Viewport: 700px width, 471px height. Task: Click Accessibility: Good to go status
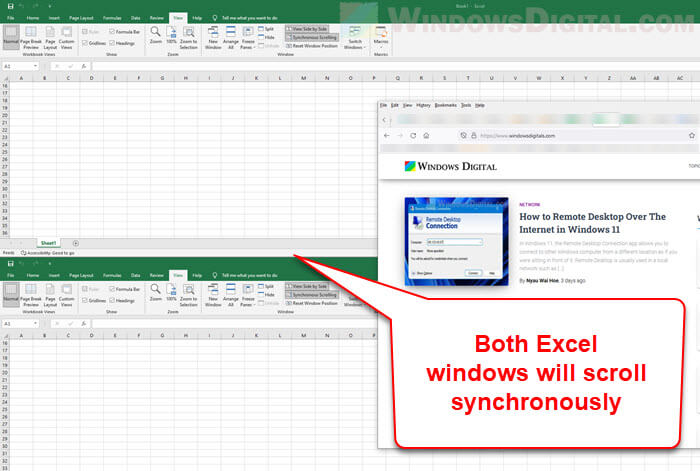click(x=48, y=253)
